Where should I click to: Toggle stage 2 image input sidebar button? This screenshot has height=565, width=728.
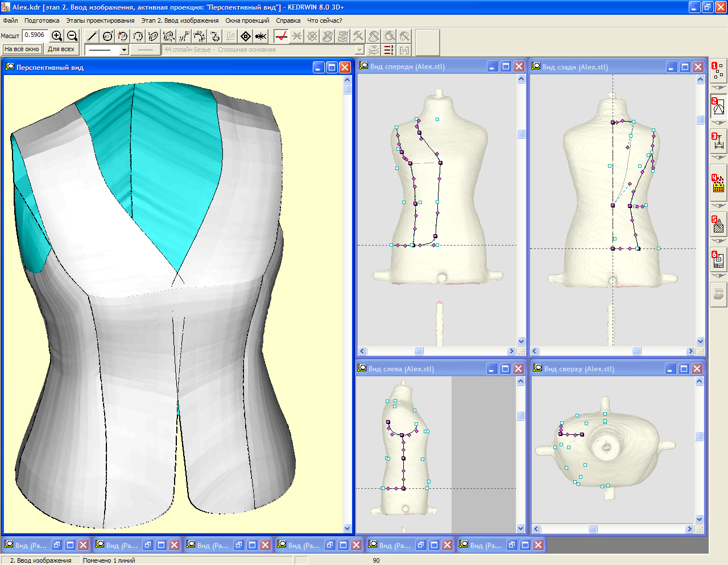(x=718, y=106)
